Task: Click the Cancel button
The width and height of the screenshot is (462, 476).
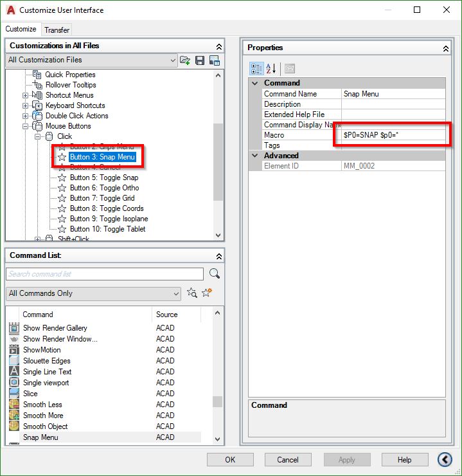Action: [x=288, y=460]
